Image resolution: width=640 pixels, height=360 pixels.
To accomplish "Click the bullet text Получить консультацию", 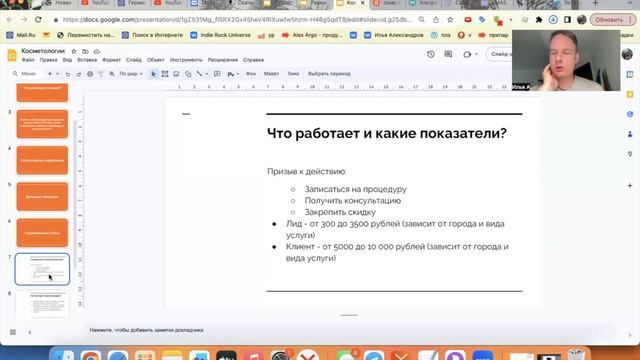I will coord(353,201).
